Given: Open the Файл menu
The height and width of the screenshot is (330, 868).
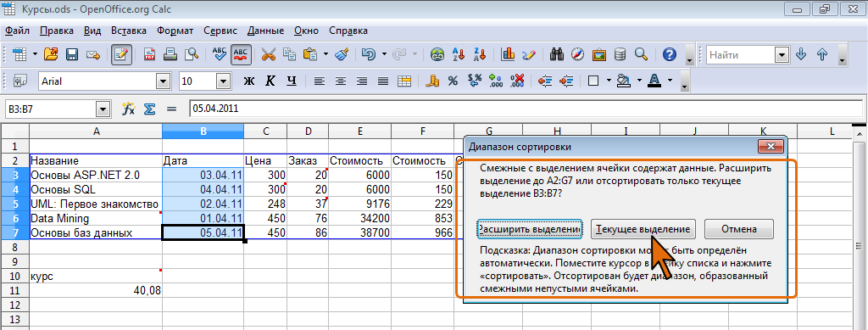Looking at the screenshot, I should click(x=17, y=31).
